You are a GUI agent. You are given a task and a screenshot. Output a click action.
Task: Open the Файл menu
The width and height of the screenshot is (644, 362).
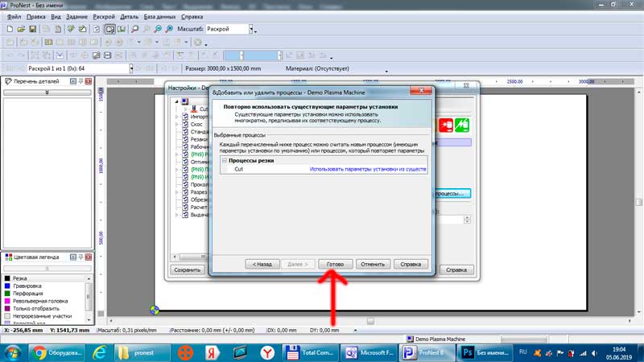(x=14, y=17)
